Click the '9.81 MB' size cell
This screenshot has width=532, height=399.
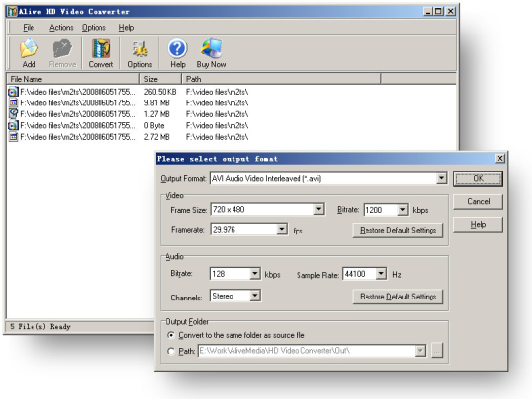pyautogui.click(x=157, y=102)
